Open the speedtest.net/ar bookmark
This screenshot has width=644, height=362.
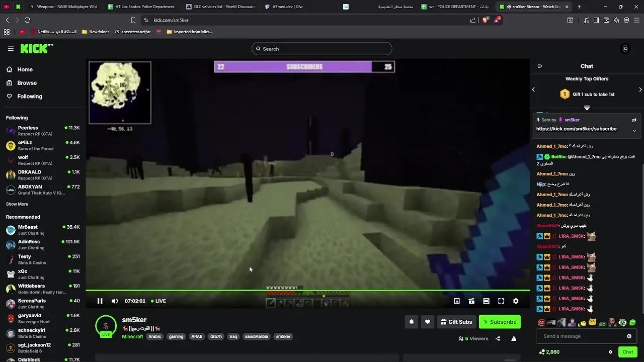[132, 32]
